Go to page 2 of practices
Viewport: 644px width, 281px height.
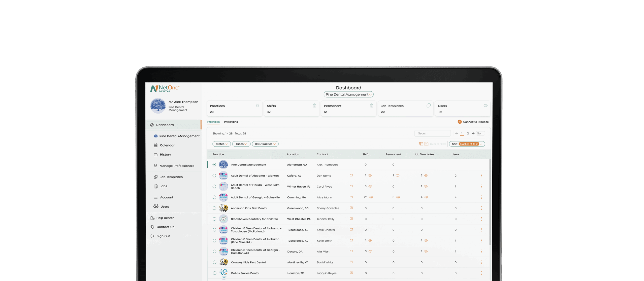point(468,133)
